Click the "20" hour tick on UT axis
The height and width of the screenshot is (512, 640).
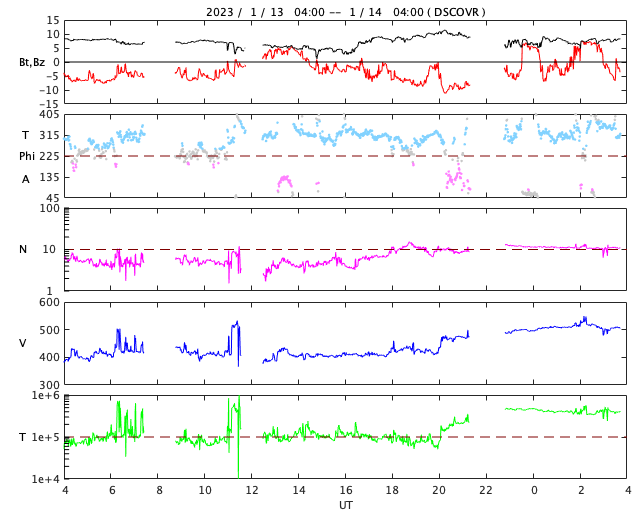click(439, 490)
